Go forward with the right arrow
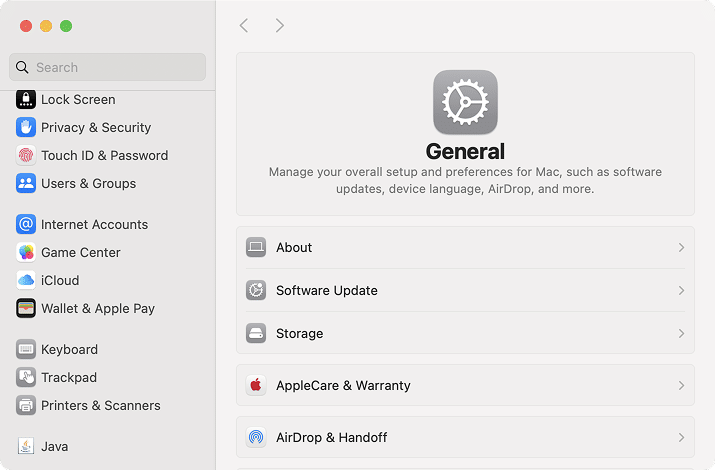 tap(280, 26)
